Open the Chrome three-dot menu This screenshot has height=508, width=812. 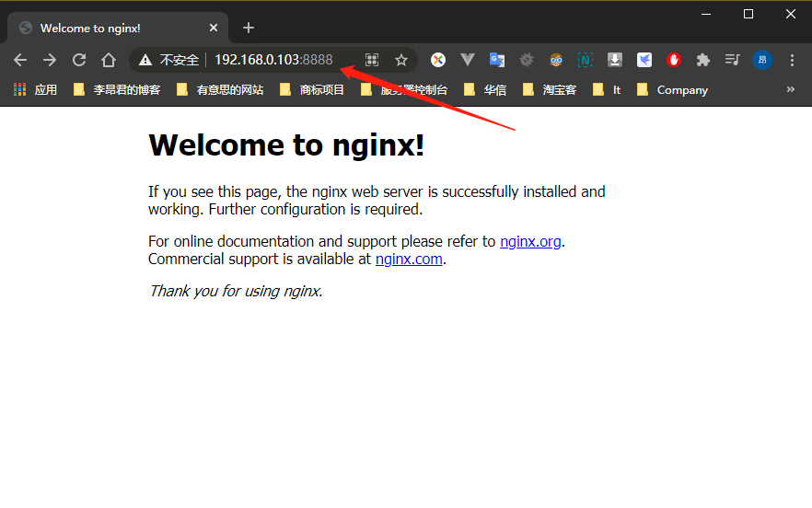pos(792,60)
